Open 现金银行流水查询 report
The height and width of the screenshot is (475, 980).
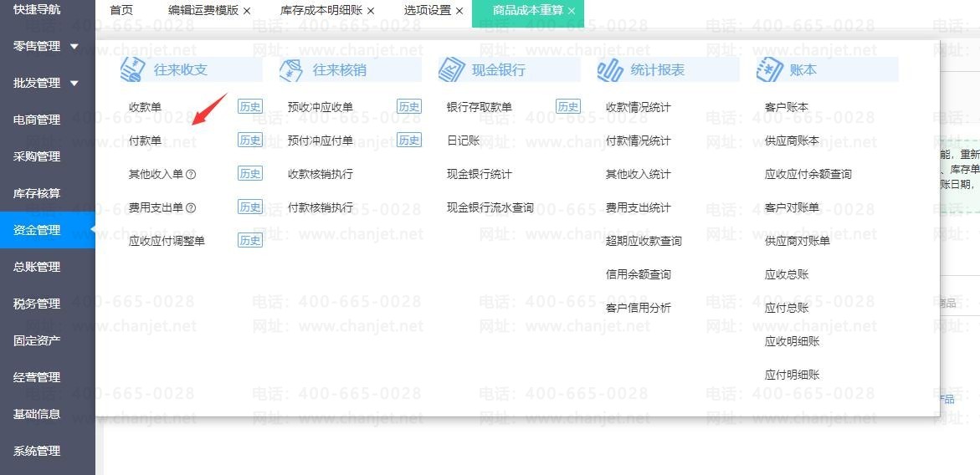[x=490, y=207]
